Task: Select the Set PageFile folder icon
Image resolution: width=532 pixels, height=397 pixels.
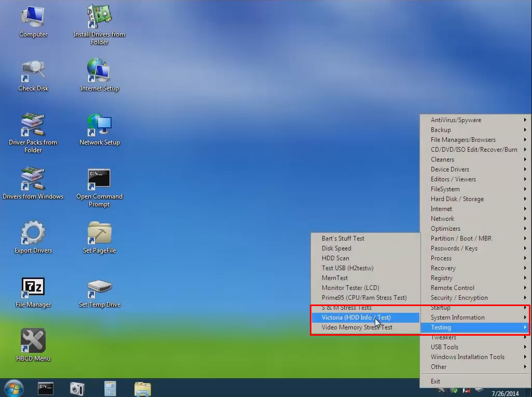Action: coord(100,237)
